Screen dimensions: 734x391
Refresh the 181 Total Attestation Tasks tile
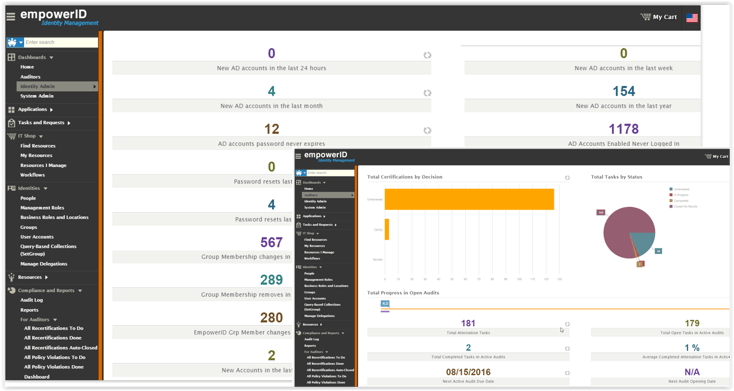[x=567, y=324]
